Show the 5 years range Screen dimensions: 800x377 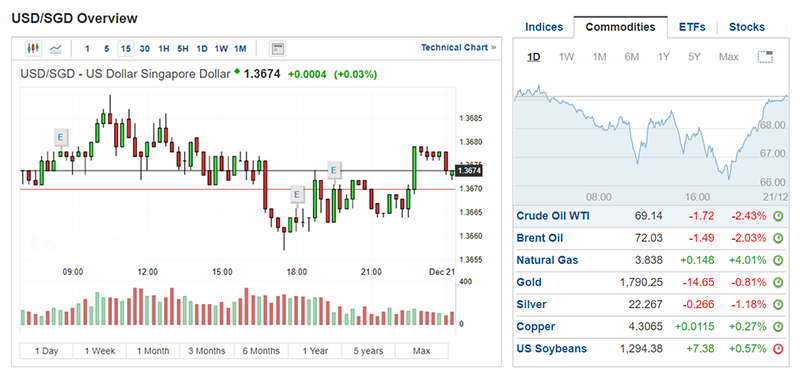pyautogui.click(x=368, y=351)
